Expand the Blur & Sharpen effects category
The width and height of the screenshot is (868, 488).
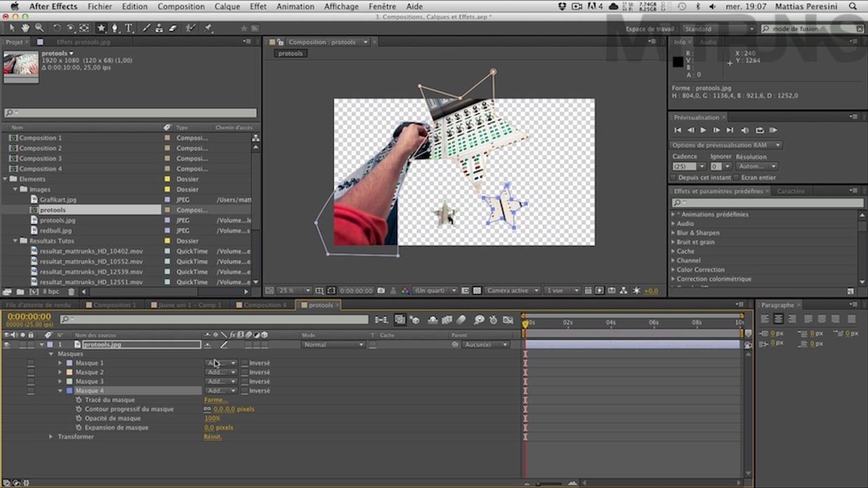pos(673,232)
